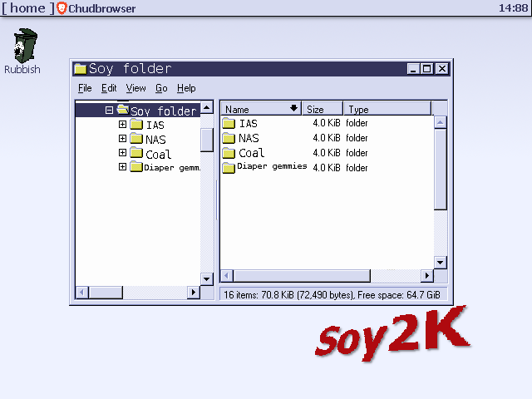Expand the NAS tree node
Image resolution: width=532 pixels, height=399 pixels.
click(x=122, y=139)
